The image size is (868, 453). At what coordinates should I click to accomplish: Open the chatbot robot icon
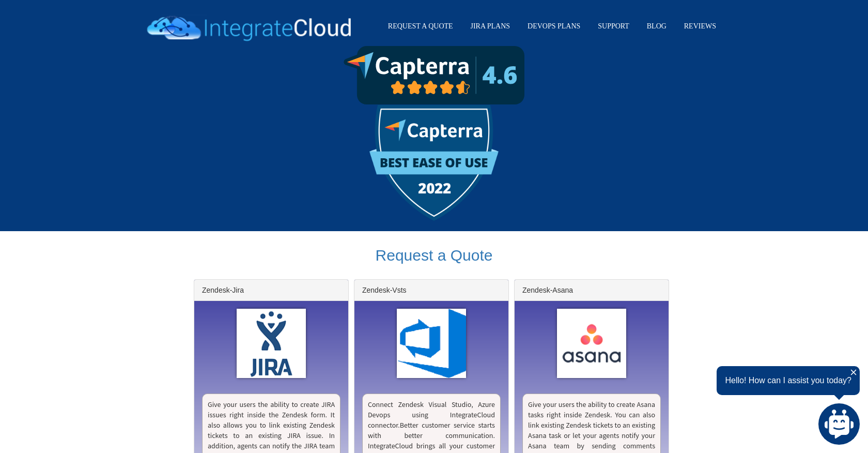(x=839, y=424)
